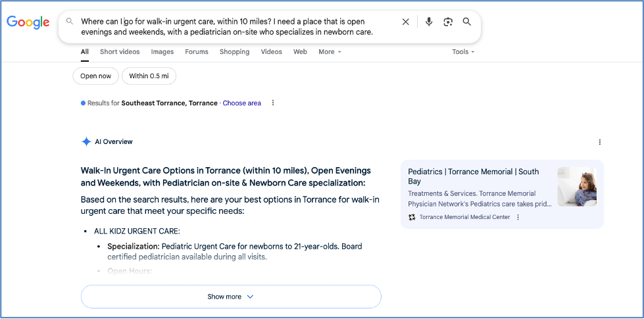
Task: Click the Treatments & Services snippet text
Action: (x=480, y=199)
